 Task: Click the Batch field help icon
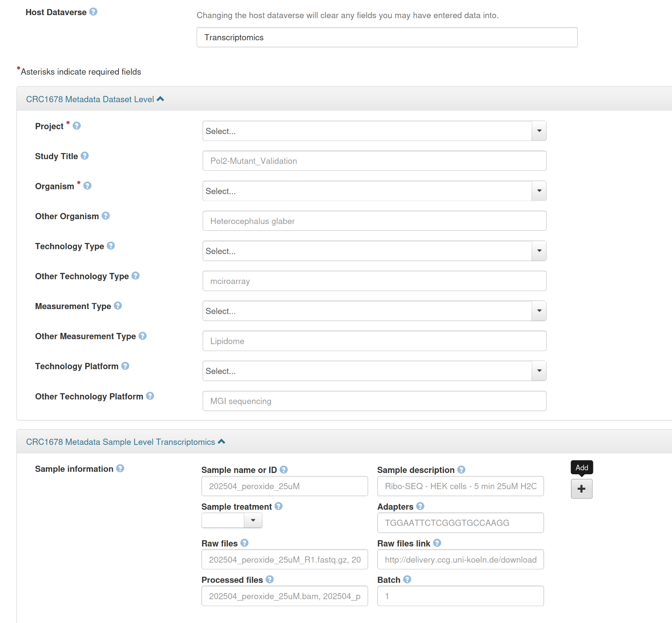pyautogui.click(x=407, y=579)
